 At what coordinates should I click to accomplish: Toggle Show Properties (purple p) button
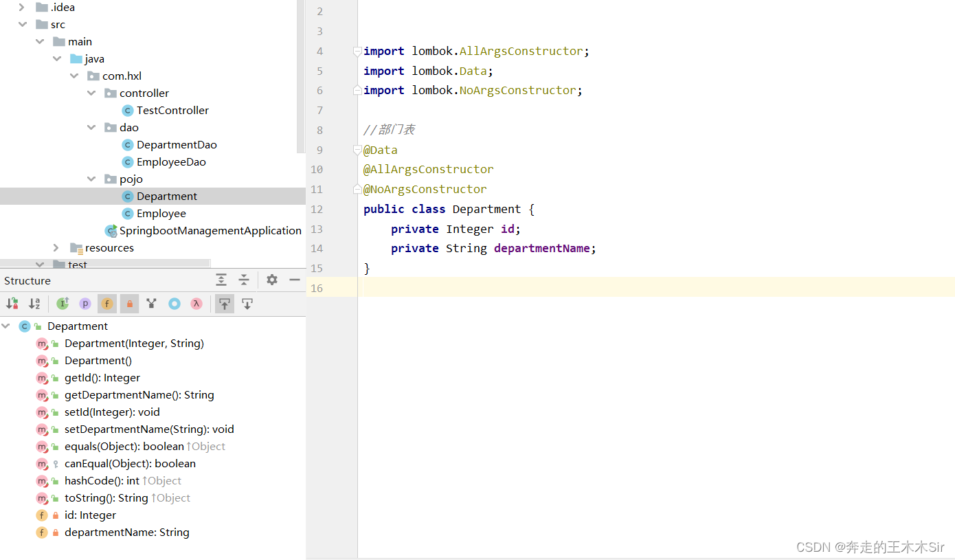pos(85,303)
